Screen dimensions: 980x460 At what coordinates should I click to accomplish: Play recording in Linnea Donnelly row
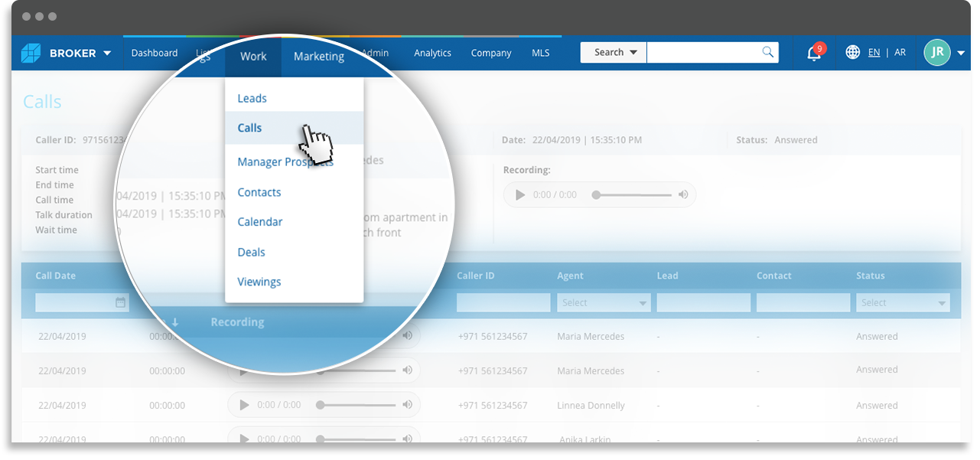coord(245,405)
